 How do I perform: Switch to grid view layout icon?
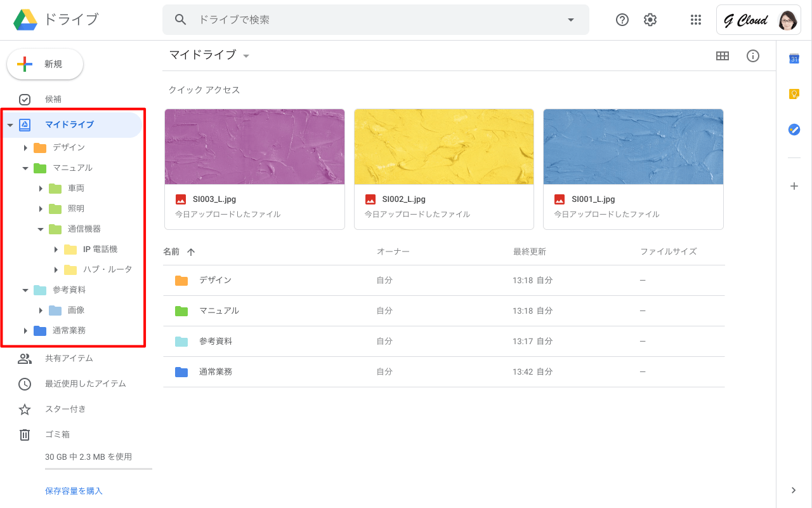723,56
